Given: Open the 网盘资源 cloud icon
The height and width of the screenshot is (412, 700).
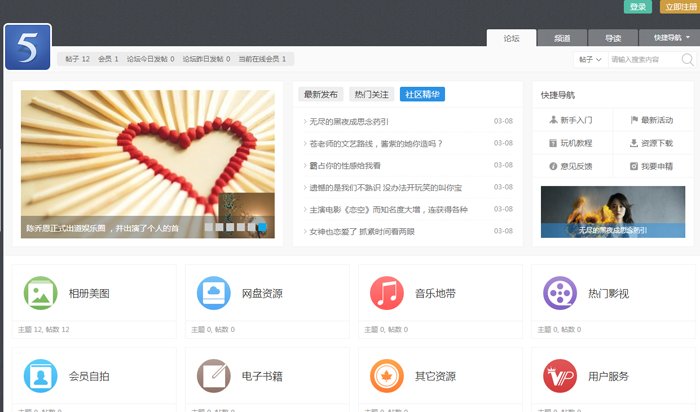Looking at the screenshot, I should (214, 293).
